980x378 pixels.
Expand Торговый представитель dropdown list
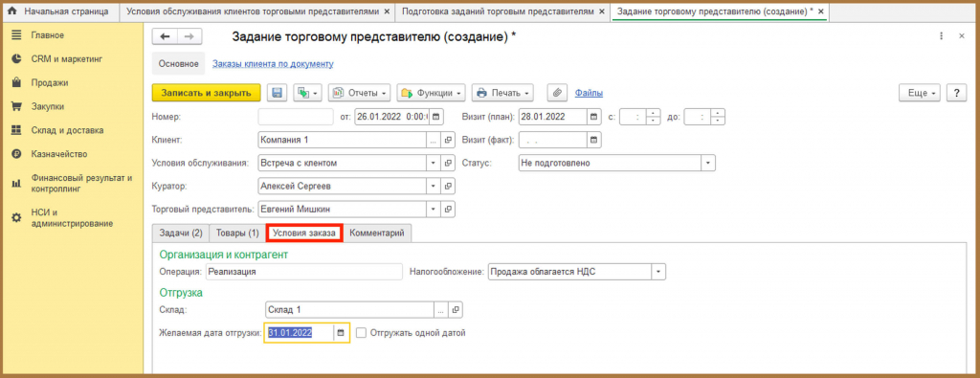(x=434, y=210)
